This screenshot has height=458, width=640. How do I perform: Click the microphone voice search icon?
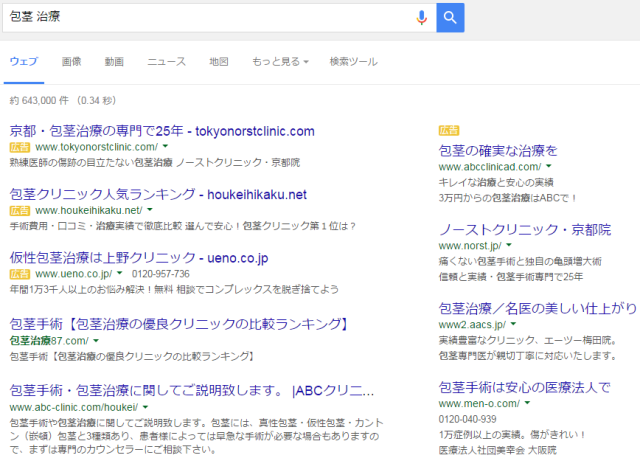(422, 18)
